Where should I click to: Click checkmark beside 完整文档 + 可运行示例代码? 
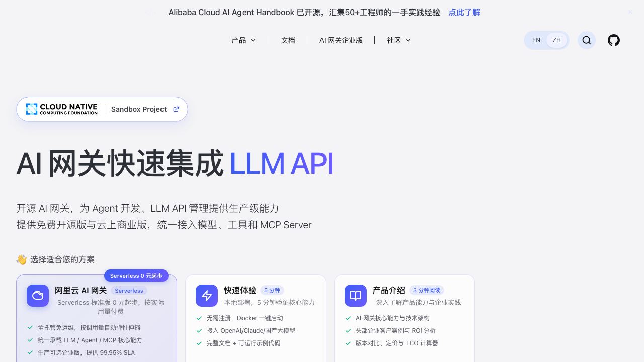tap(200, 343)
